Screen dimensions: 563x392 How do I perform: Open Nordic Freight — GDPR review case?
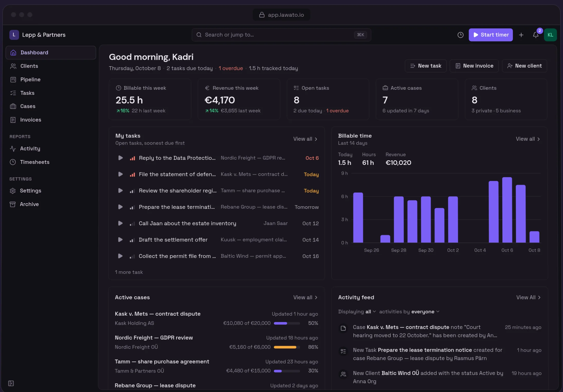coord(154,338)
